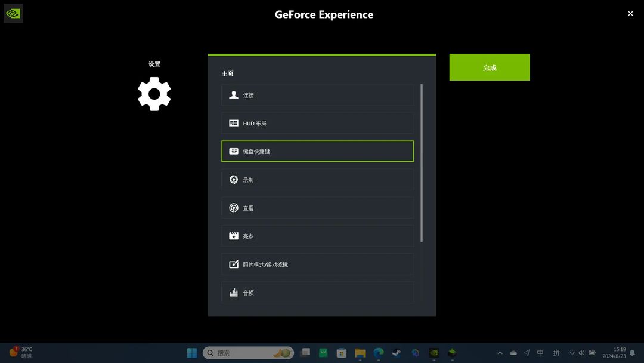Click the taskbar 搜索 search box
This screenshot has width=644, height=363.
[248, 353]
